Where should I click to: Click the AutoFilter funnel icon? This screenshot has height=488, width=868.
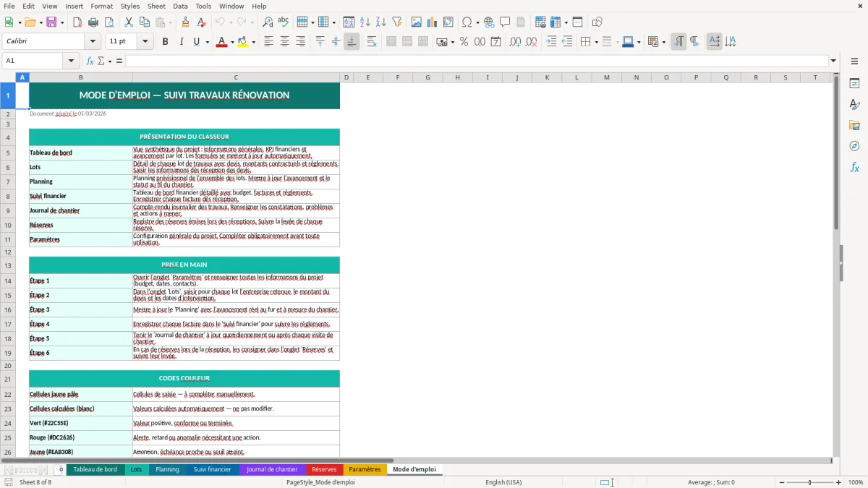pyautogui.click(x=396, y=22)
